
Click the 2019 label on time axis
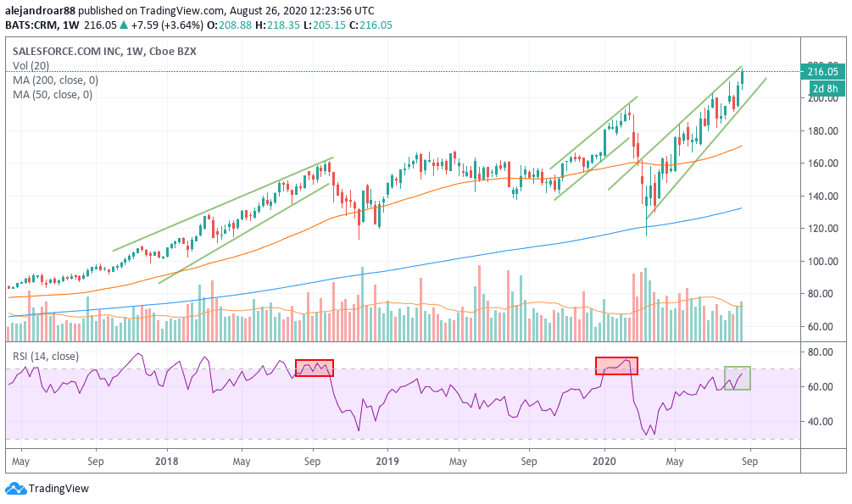coord(387,462)
